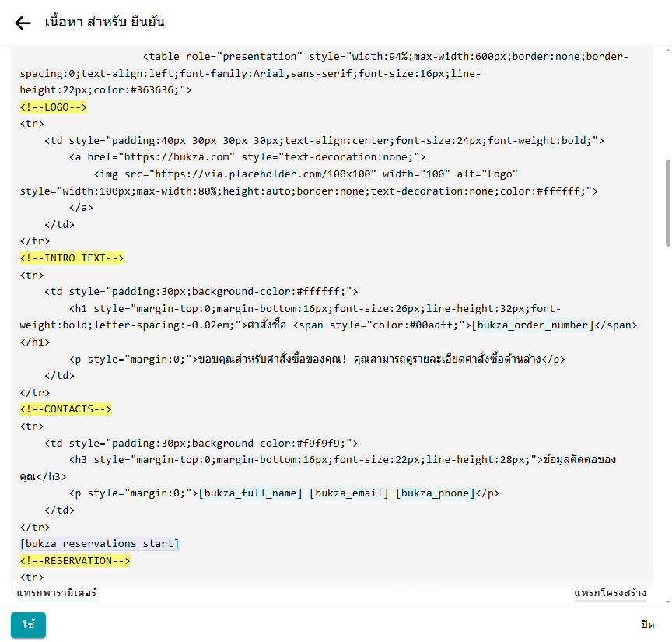Click the [bukza_reservations_start] tag line

click(x=100, y=544)
